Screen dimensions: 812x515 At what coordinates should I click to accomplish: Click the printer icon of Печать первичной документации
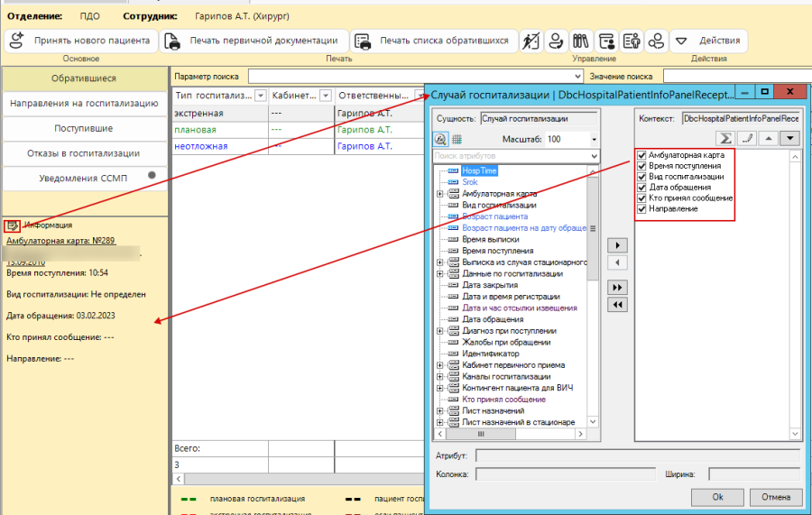click(x=172, y=41)
